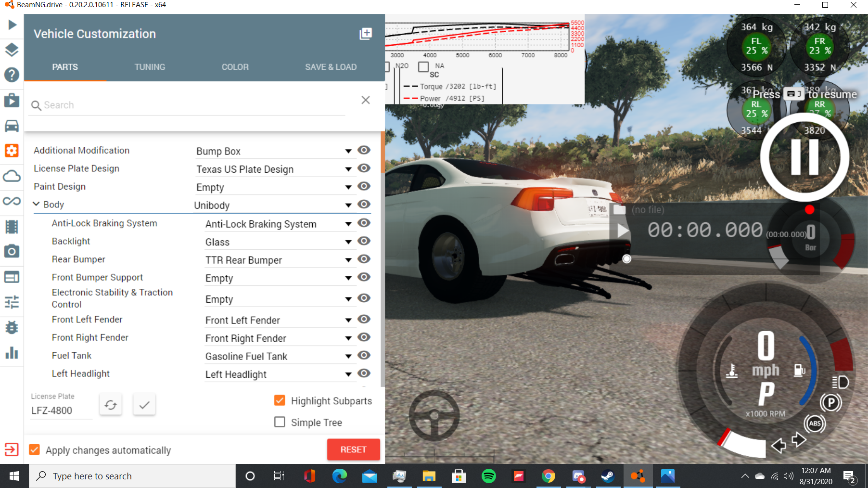This screenshot has width=868, height=488.
Task: Open the vehicle selector car icon
Action: click(12, 126)
